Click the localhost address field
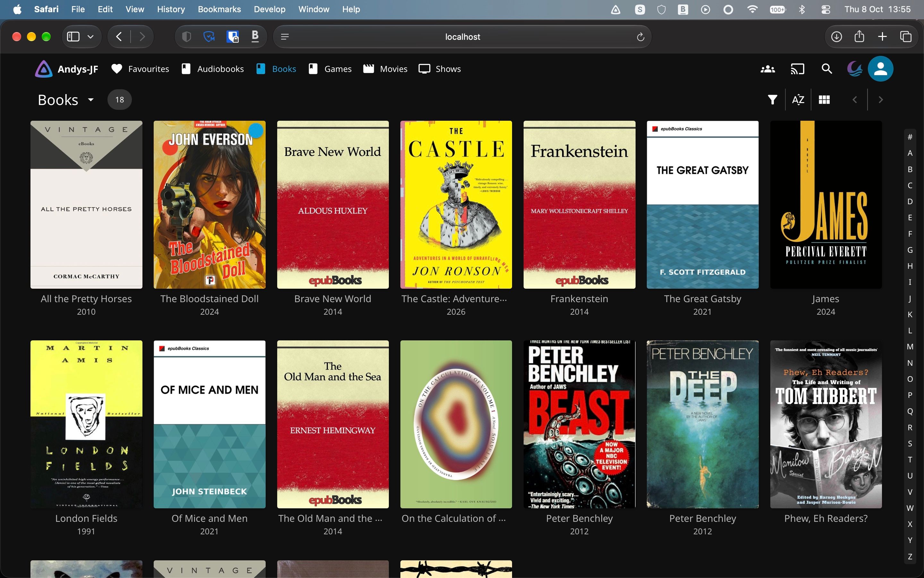 tap(462, 37)
